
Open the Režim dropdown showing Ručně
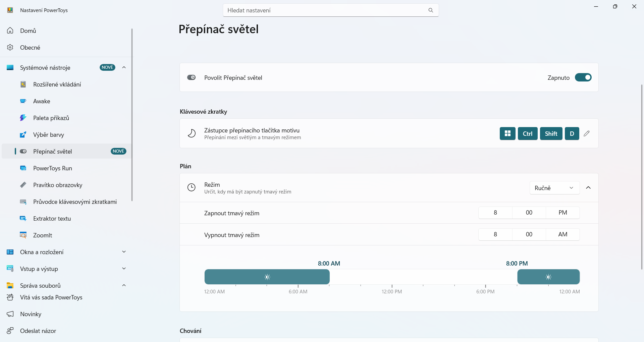554,188
